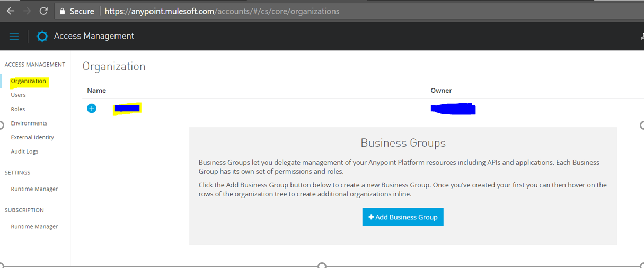Click the redacted organization name
Screen dimensions: 644x268
pyautogui.click(x=127, y=109)
